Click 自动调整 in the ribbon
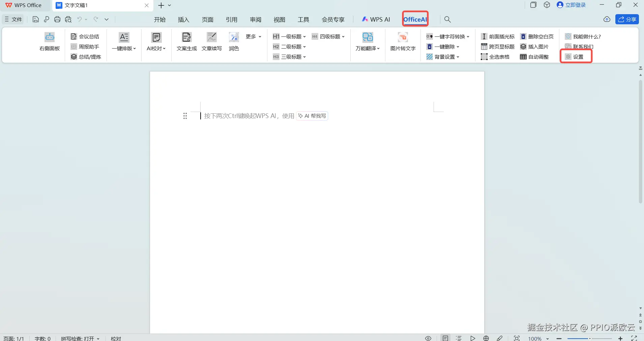Screen dimensions: 644x341 [534, 57]
